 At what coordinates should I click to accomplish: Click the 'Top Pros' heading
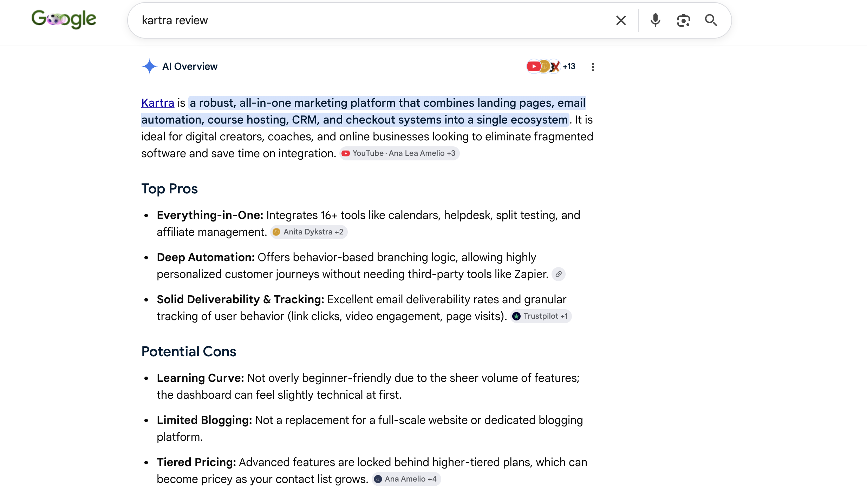coord(170,189)
